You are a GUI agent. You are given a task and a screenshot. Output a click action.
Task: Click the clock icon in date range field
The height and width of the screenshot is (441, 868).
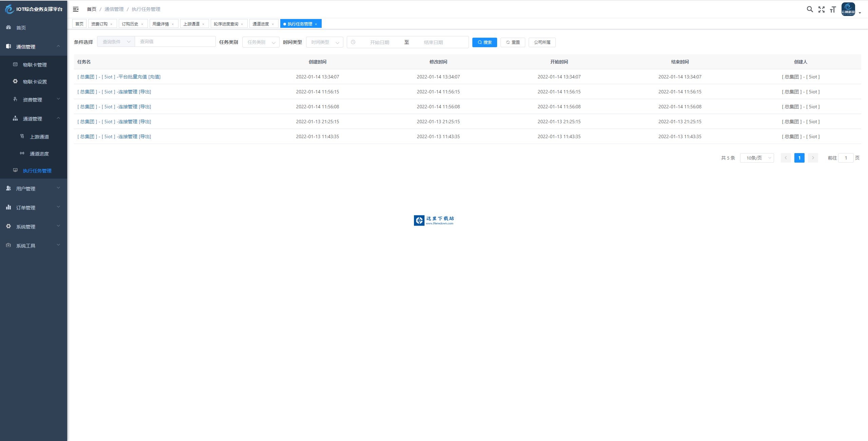pyautogui.click(x=353, y=42)
